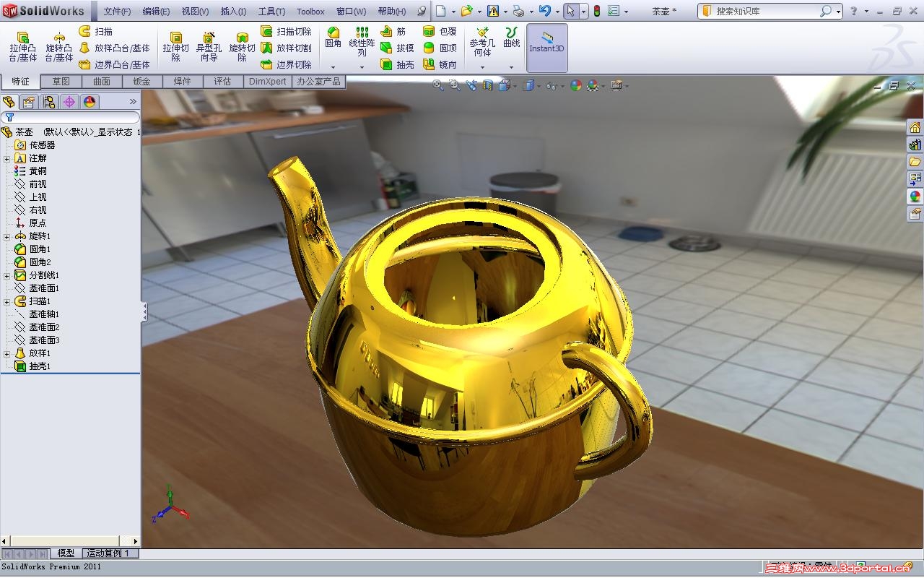
Task: Select the 拉伸凸台/基体 extrude boss tool
Action: coord(23,47)
